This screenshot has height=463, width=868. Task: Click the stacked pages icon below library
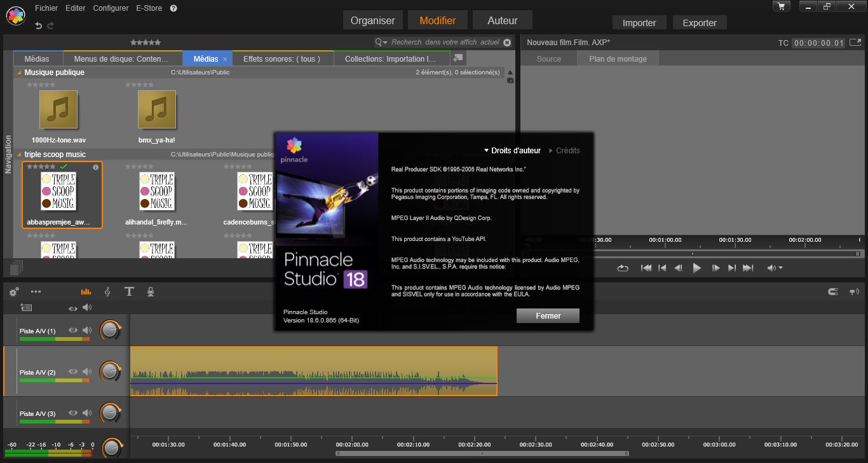point(17,268)
